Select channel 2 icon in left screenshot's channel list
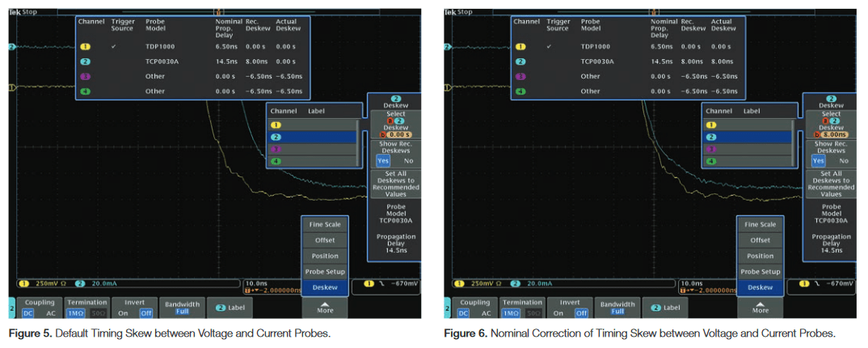Viewport: 868px width, 348px height. [276, 138]
